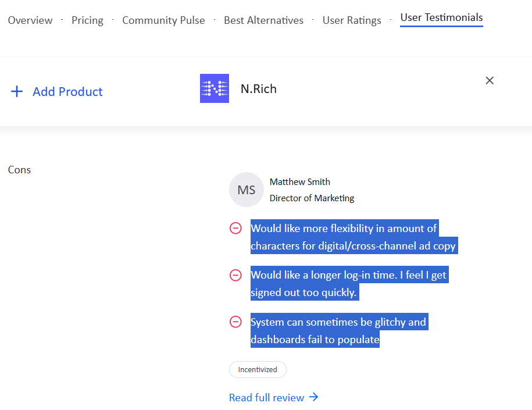Screen dimensions: 532x410
Task: Click minus icon beside glitchy system con
Action: (235, 322)
